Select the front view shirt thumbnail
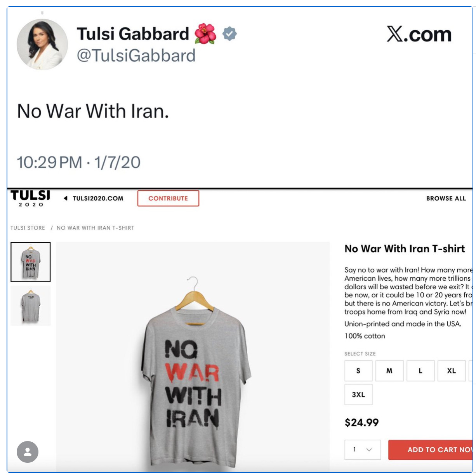 [31, 262]
